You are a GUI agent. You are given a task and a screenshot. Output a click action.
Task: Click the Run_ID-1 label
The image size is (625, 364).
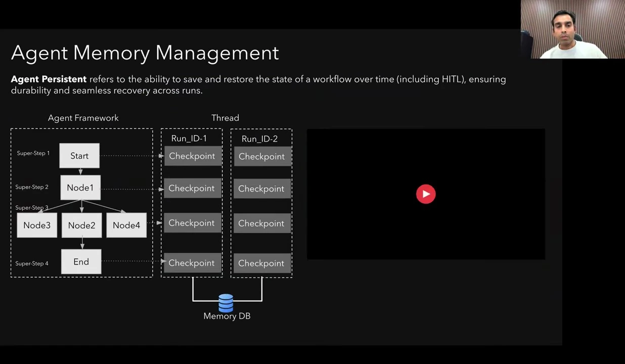click(189, 139)
